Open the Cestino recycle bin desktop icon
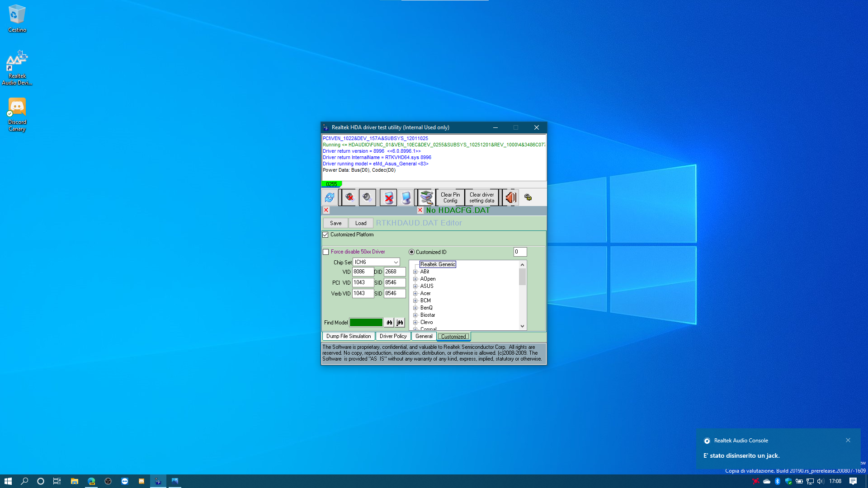Viewport: 868px width, 488px height. tap(17, 19)
